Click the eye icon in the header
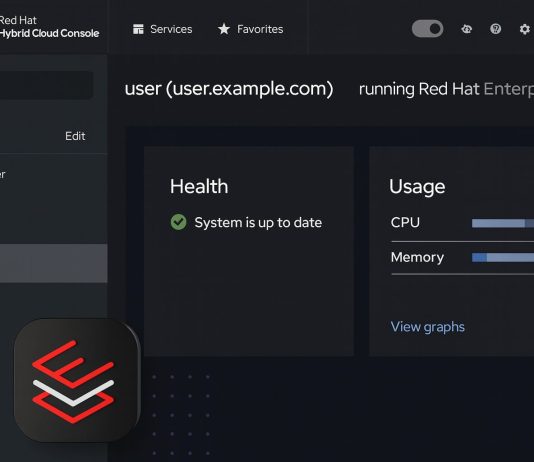The image size is (534, 462). click(x=467, y=29)
